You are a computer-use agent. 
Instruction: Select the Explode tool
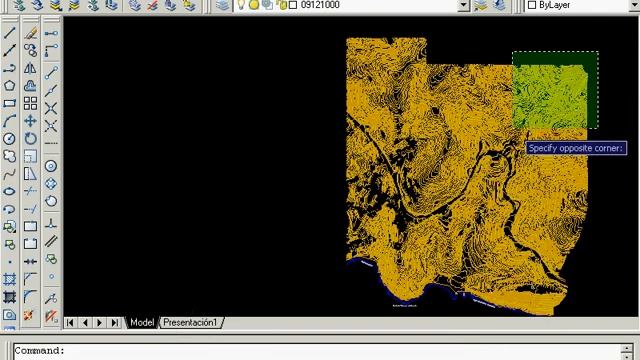click(x=30, y=315)
